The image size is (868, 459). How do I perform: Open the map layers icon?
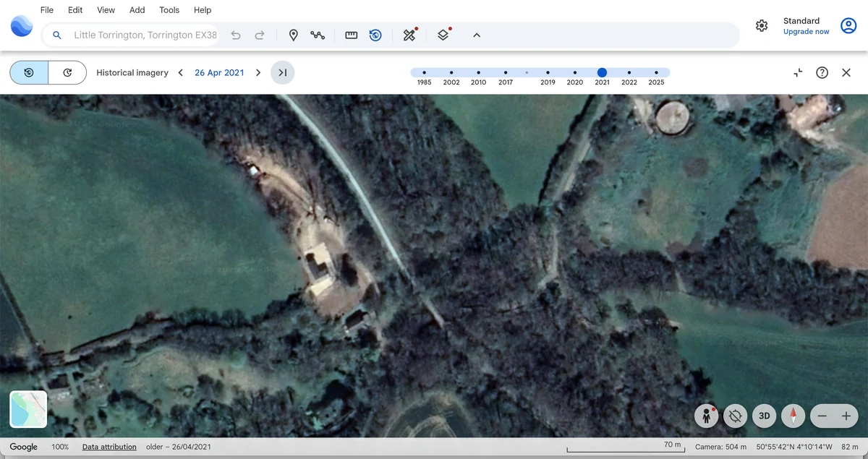[443, 35]
